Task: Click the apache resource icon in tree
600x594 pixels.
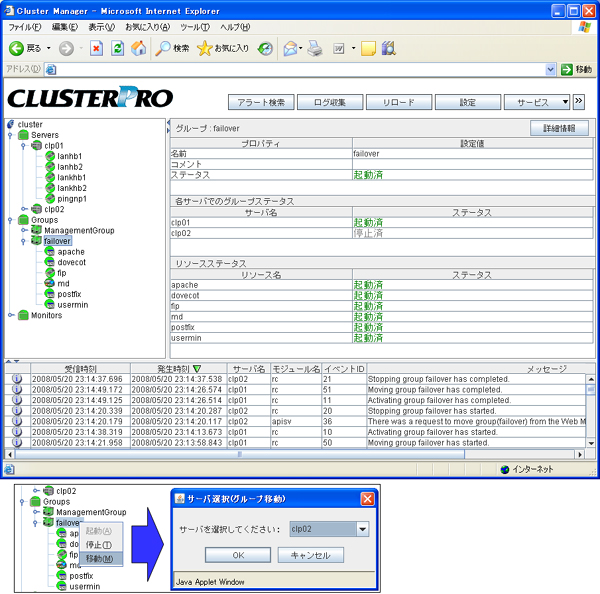Action: pyautogui.click(x=36, y=252)
